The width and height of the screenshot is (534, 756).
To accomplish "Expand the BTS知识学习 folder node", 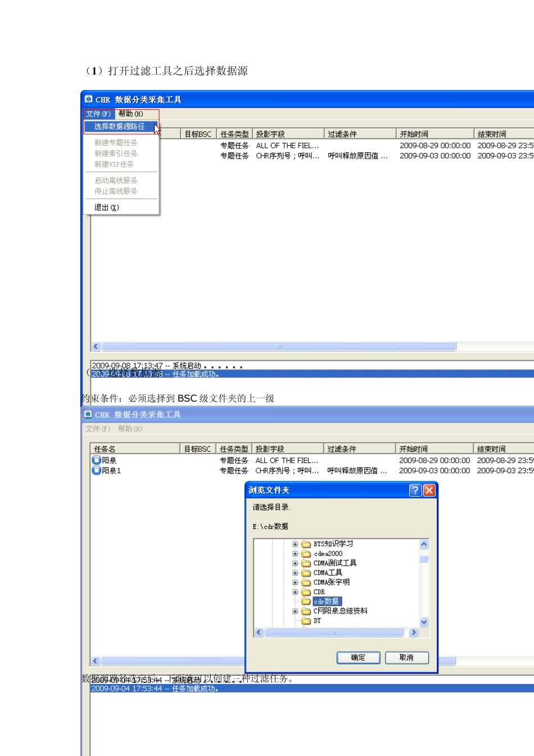I will tap(295, 544).
